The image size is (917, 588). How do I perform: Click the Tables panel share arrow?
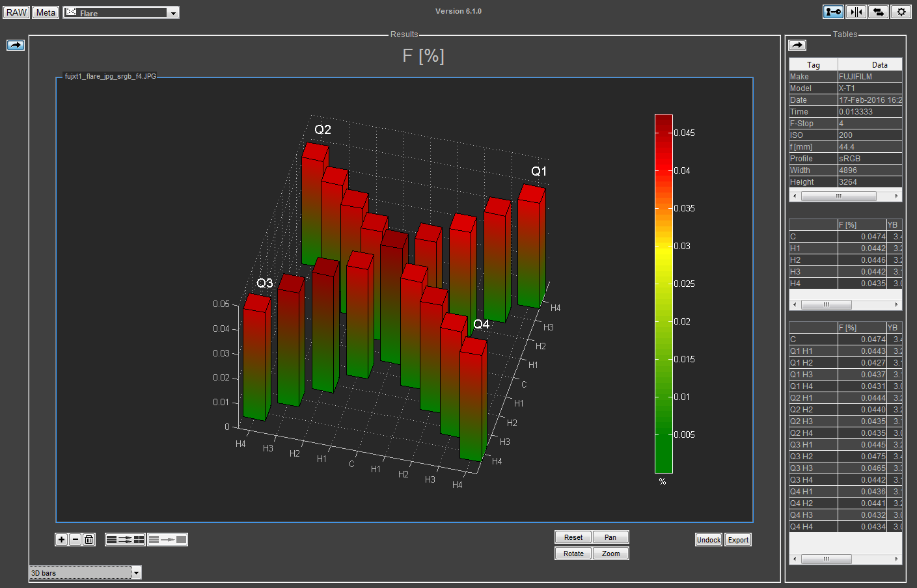[797, 45]
